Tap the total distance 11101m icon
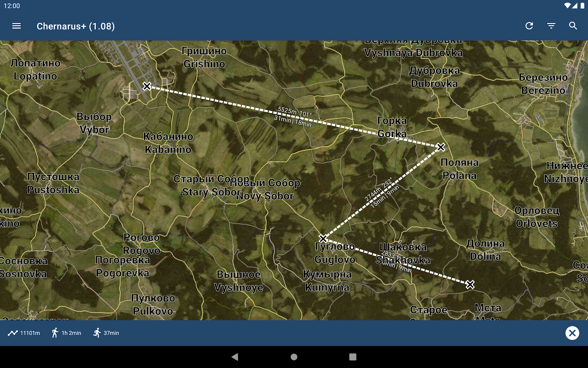588x368 pixels. click(13, 333)
